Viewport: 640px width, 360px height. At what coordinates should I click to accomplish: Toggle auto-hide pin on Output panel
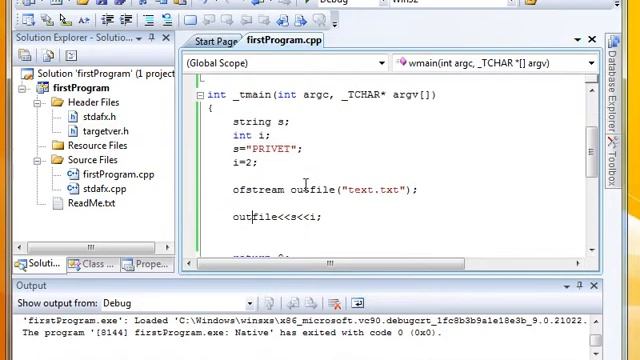(x=580, y=285)
